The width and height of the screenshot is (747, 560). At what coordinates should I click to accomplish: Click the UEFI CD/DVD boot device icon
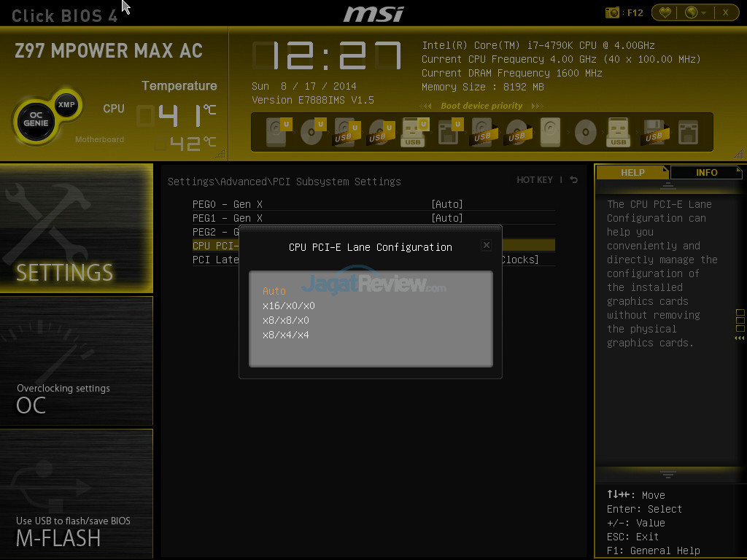pyautogui.click(x=313, y=132)
